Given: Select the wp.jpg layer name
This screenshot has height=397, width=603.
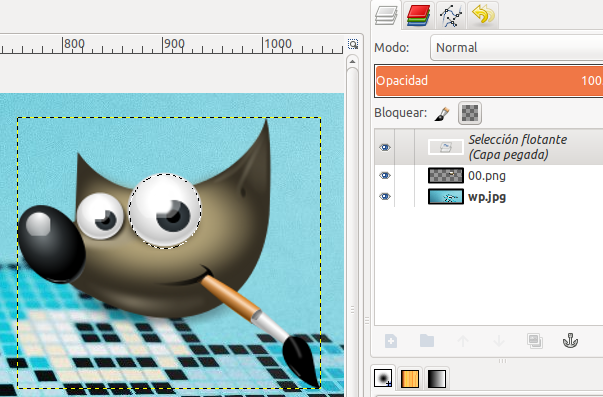Looking at the screenshot, I should (x=486, y=197).
